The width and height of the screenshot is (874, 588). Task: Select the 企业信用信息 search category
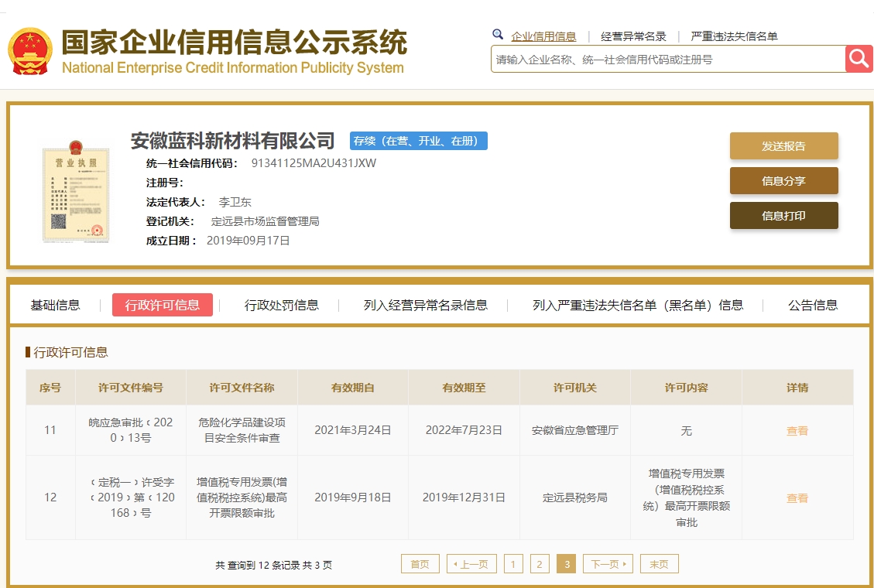(543, 36)
